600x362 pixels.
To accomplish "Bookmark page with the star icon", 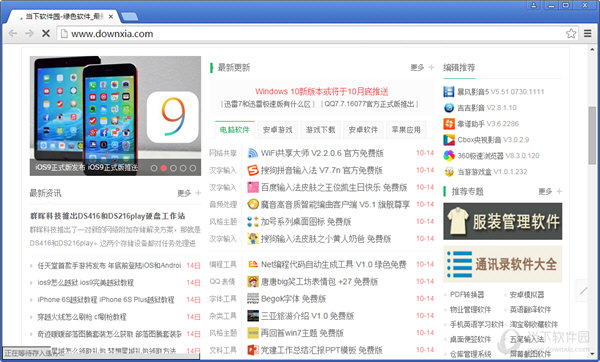I will [571, 34].
